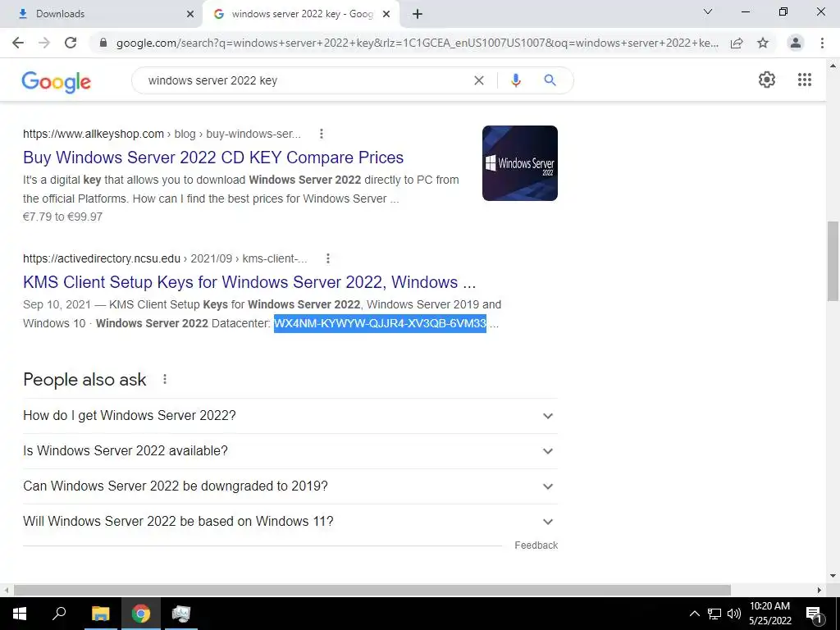Viewport: 840px width, 630px height.
Task: Click the People also ask heading
Action: pos(84,379)
